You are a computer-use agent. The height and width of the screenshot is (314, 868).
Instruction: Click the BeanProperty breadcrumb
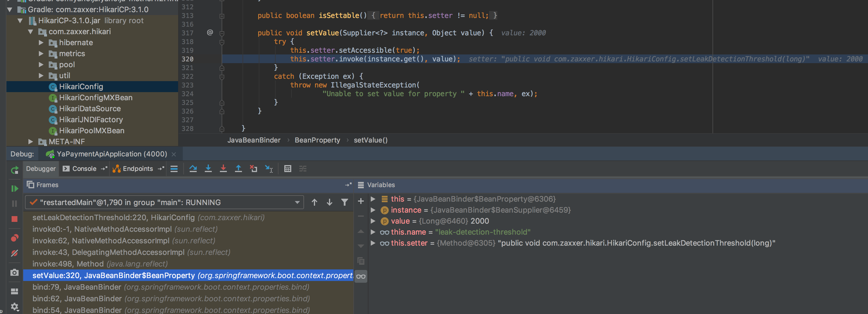tap(317, 140)
